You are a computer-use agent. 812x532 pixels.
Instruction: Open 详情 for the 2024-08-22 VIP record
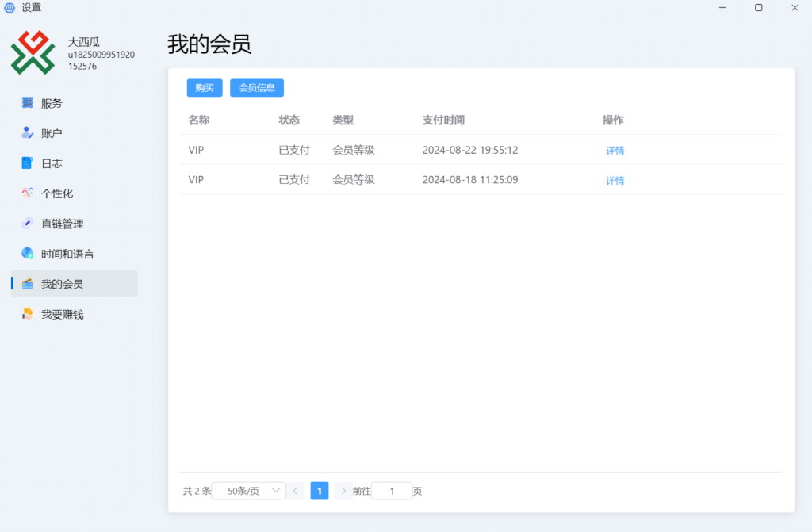[x=615, y=150]
